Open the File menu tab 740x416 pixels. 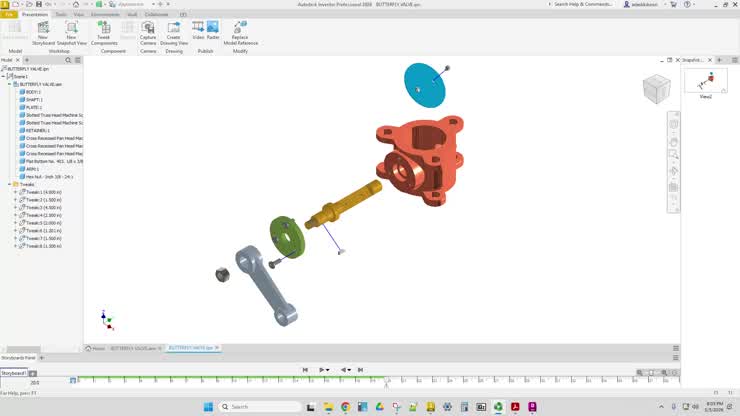(x=8, y=15)
